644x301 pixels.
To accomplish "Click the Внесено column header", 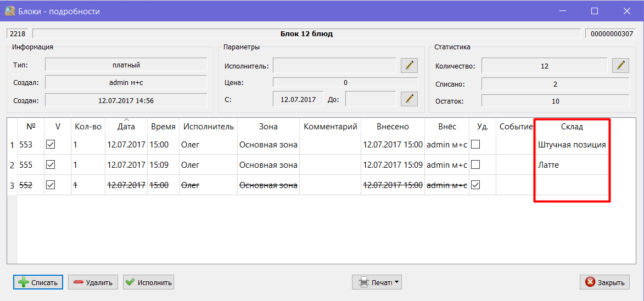I will pyautogui.click(x=393, y=127).
